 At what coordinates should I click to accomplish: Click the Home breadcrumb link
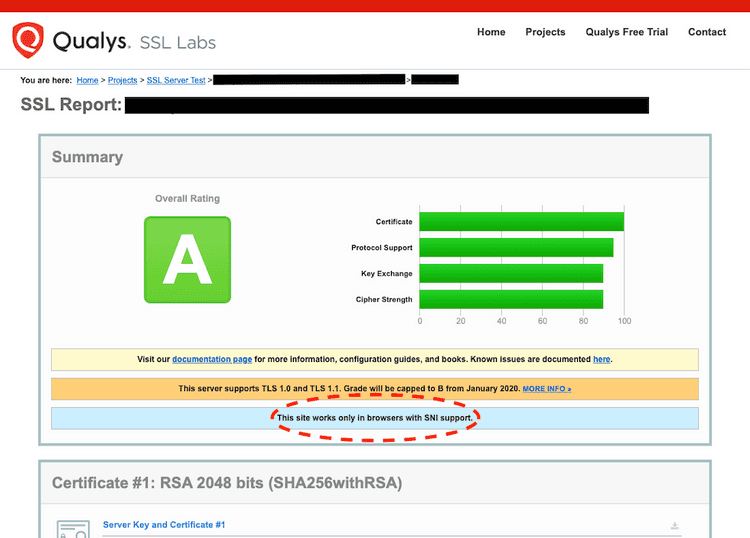(87, 80)
